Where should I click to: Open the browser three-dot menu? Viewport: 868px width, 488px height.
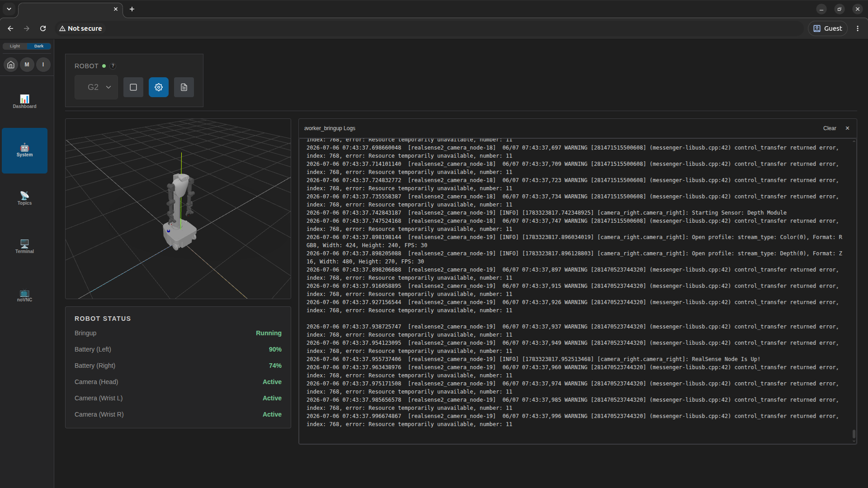click(858, 28)
